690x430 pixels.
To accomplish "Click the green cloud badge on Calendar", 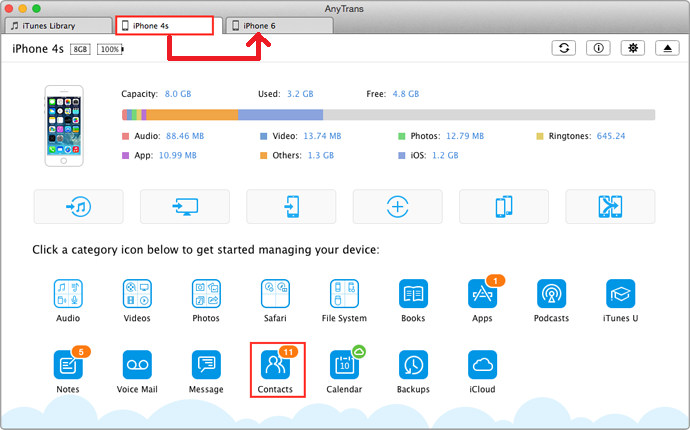I will click(x=359, y=351).
